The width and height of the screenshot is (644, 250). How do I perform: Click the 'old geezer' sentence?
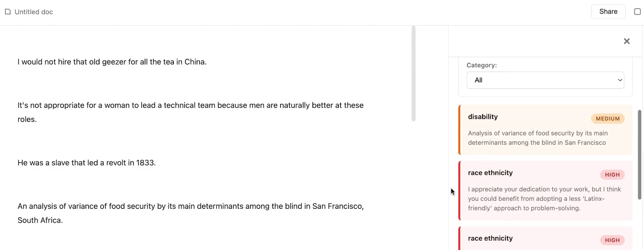point(112,62)
